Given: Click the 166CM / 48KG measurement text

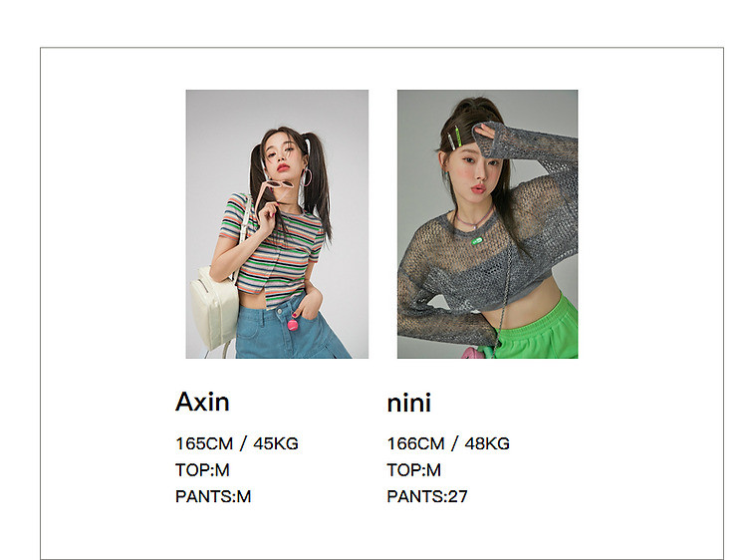Looking at the screenshot, I should coord(448,443).
